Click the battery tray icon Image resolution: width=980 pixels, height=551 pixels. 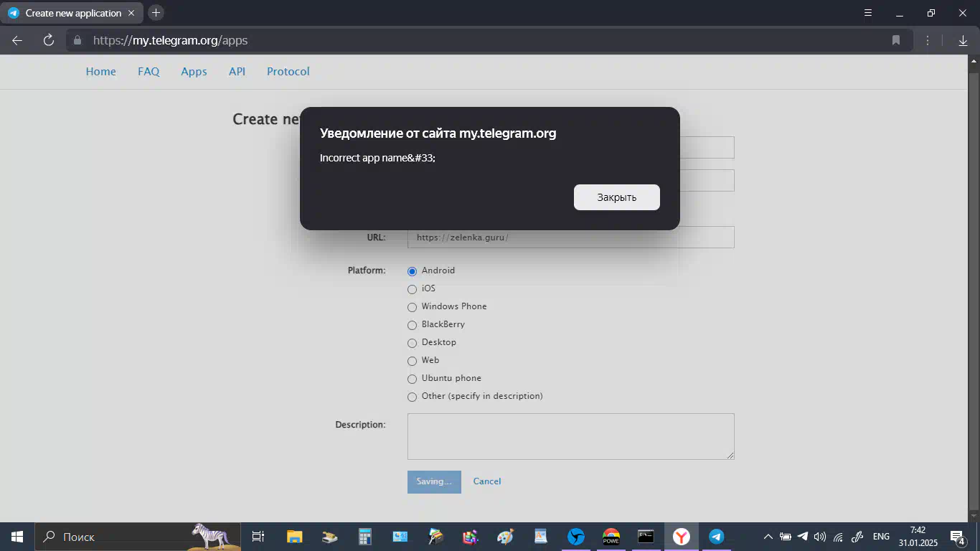click(x=786, y=537)
